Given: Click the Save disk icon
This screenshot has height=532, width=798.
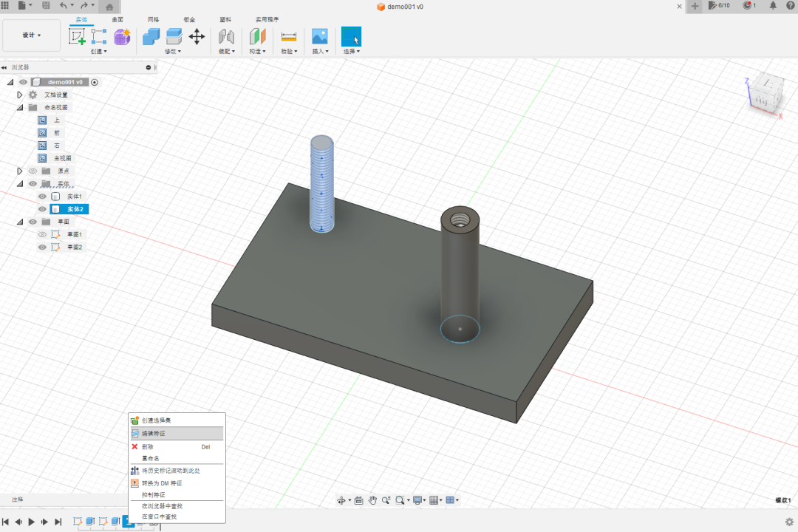Looking at the screenshot, I should click(x=46, y=6).
